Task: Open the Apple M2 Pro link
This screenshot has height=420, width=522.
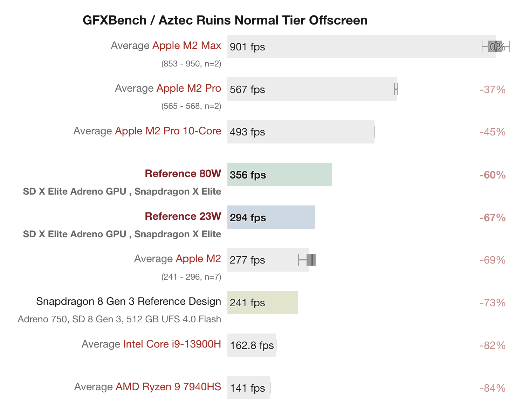Action: (189, 89)
